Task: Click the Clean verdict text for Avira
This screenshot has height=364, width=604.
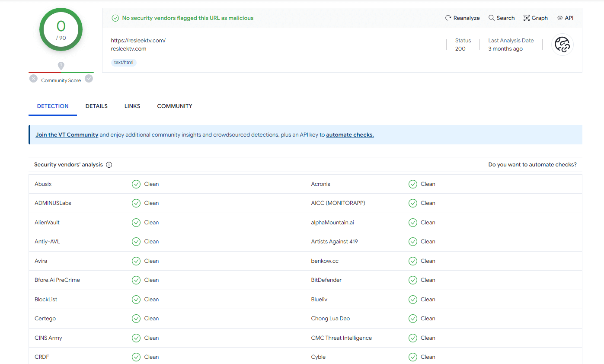Action: click(151, 261)
